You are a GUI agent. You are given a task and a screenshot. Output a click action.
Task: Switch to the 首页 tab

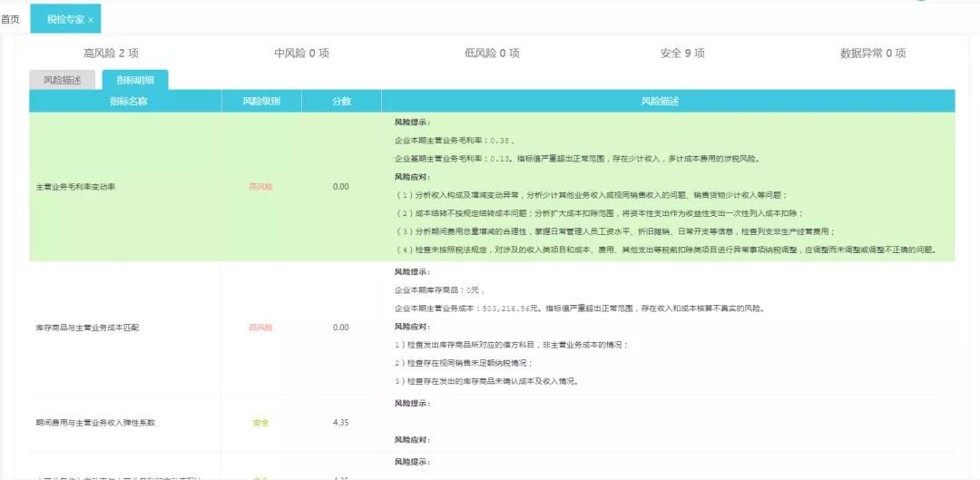tap(11, 19)
